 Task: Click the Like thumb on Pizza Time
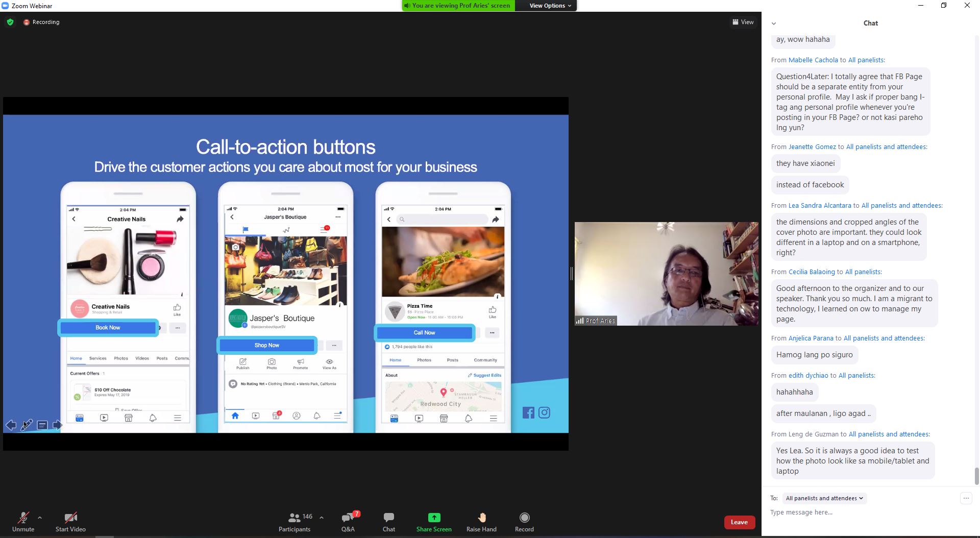coord(493,310)
